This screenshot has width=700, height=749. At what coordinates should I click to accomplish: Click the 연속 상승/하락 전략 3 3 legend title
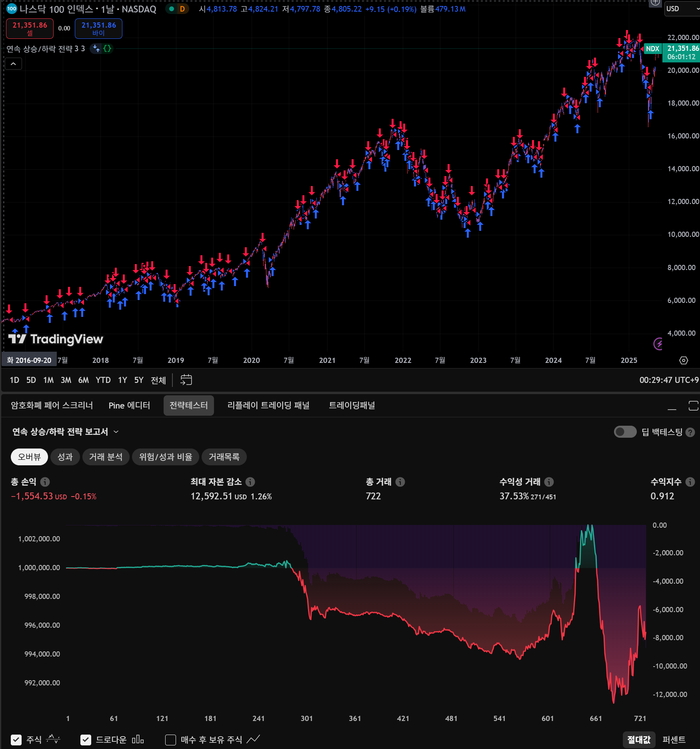(x=46, y=49)
